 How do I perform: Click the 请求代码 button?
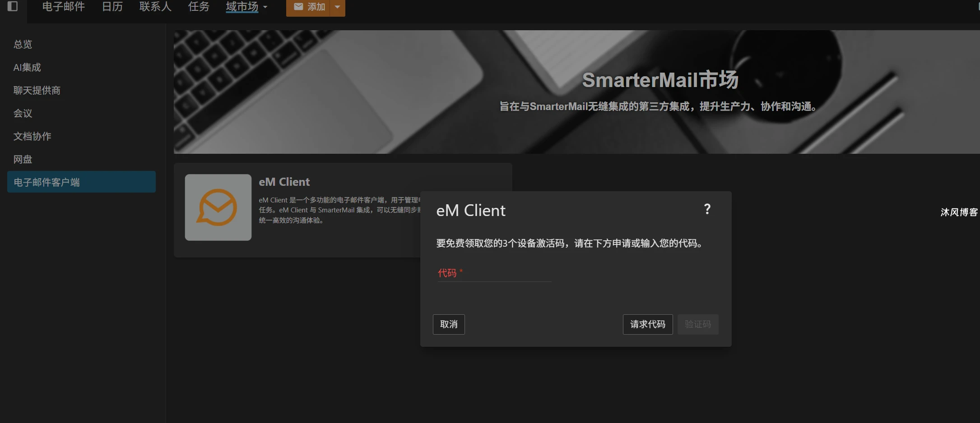click(648, 324)
